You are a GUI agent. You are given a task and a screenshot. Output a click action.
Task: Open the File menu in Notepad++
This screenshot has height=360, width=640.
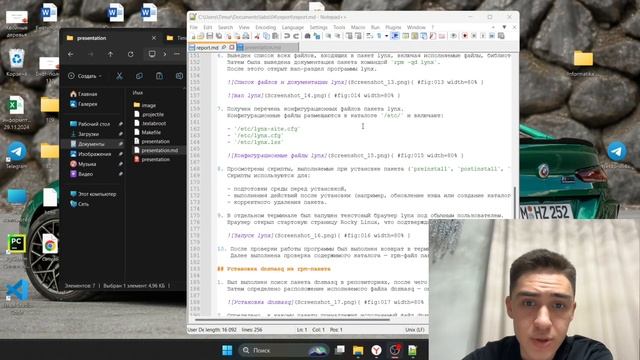193,27
